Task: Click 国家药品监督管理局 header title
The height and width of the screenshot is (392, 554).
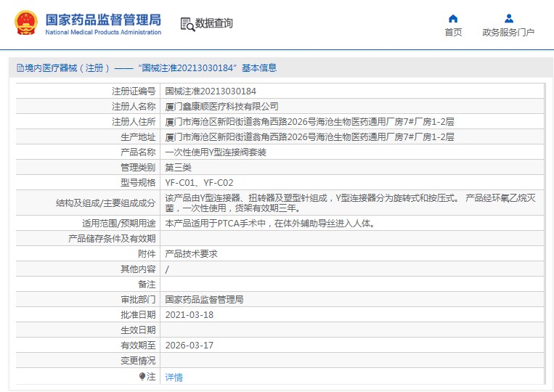Action: pyautogui.click(x=103, y=20)
